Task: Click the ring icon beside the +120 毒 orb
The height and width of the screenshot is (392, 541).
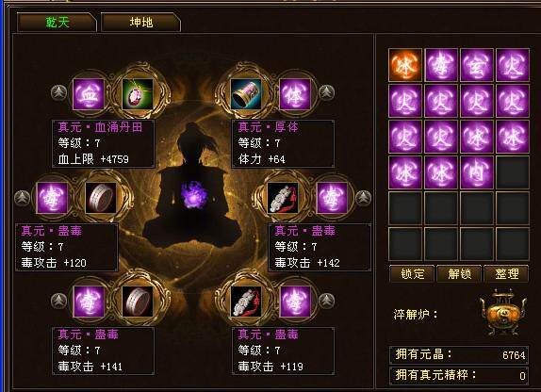Action: (101, 198)
